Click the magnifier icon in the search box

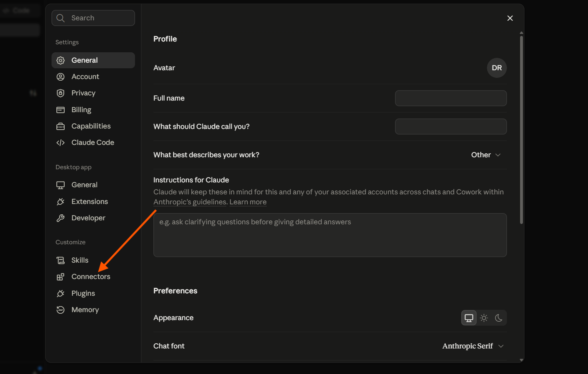(x=60, y=18)
